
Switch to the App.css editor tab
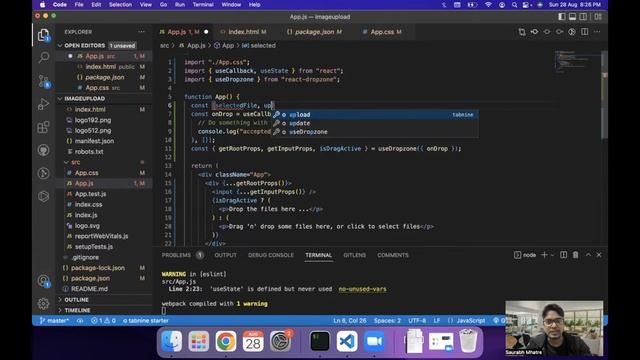[x=382, y=32]
